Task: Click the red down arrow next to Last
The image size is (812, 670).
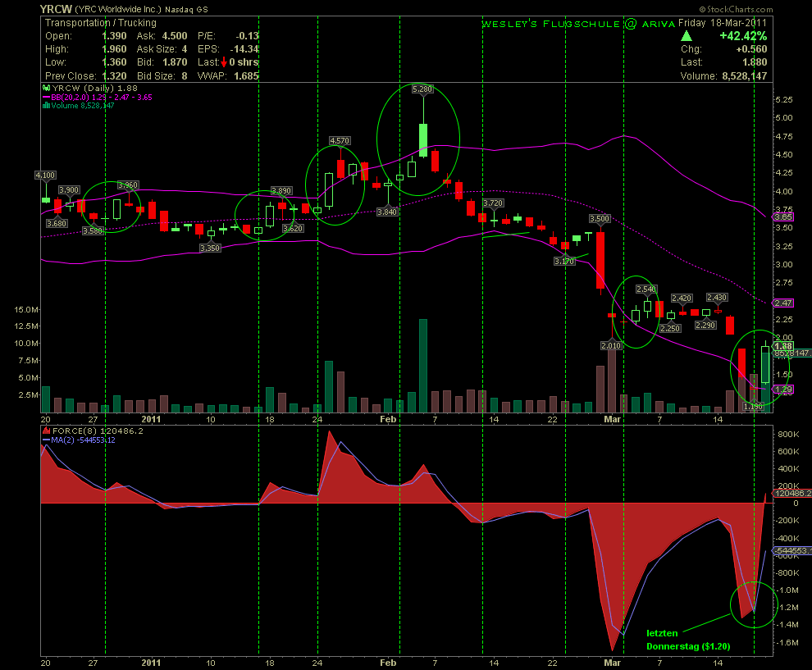Action: tap(224, 62)
